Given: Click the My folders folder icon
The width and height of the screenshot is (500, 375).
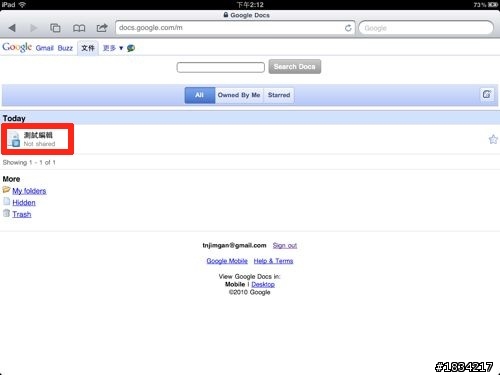Looking at the screenshot, I should [x=6, y=190].
